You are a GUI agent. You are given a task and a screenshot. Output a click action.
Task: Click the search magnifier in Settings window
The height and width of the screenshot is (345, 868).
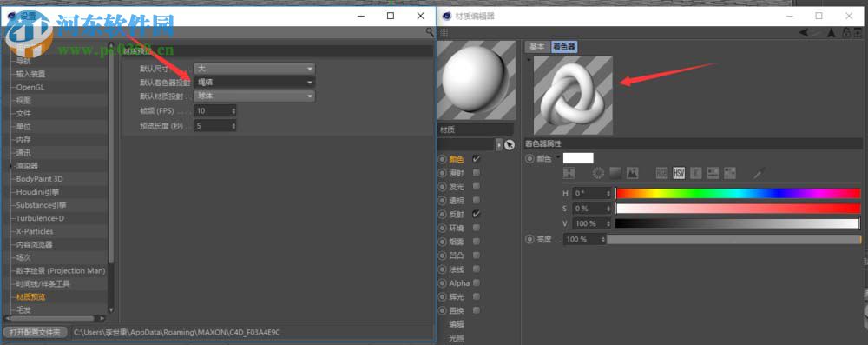429,33
